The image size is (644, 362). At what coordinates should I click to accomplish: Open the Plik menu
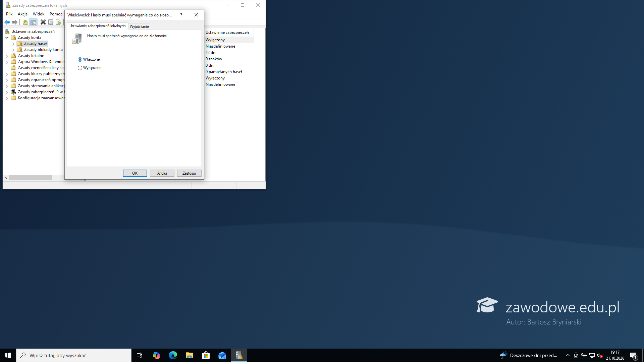(9, 14)
